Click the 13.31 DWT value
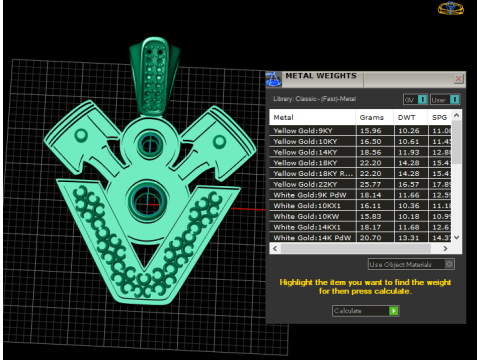The image size is (480, 360). point(409,238)
